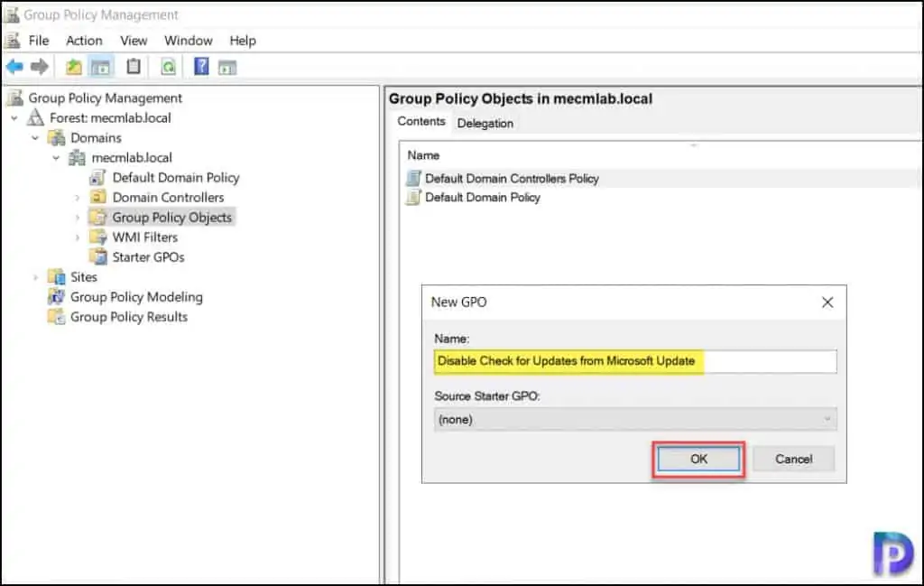
Task: Select Group Policy Management root label
Action: (x=105, y=98)
